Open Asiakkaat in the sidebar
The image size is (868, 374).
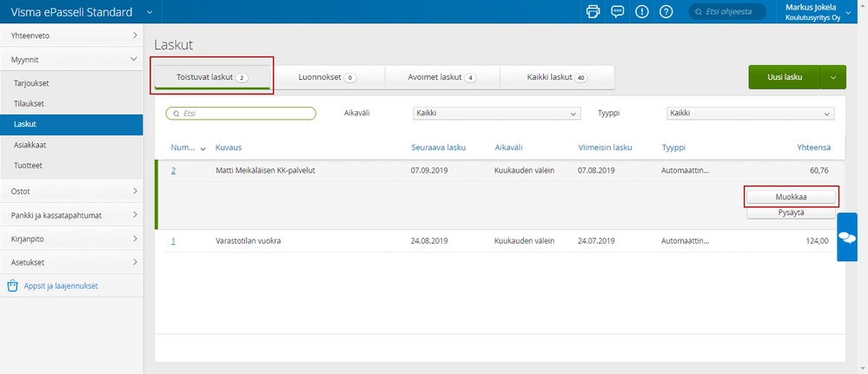point(29,145)
